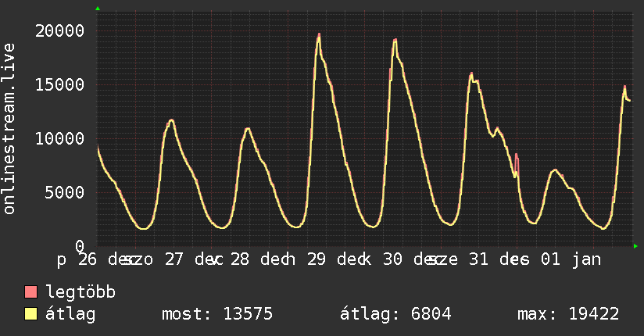
Task: Click the 10000 y-axis label
Action: [60, 138]
